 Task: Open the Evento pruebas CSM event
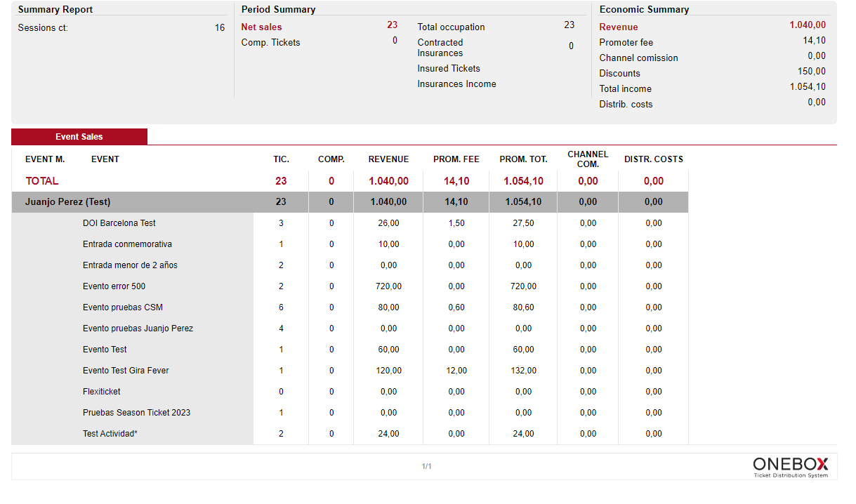point(123,307)
